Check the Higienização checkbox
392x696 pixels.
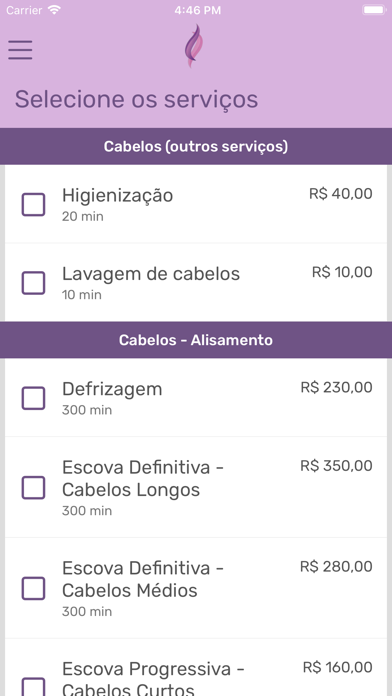(33, 205)
